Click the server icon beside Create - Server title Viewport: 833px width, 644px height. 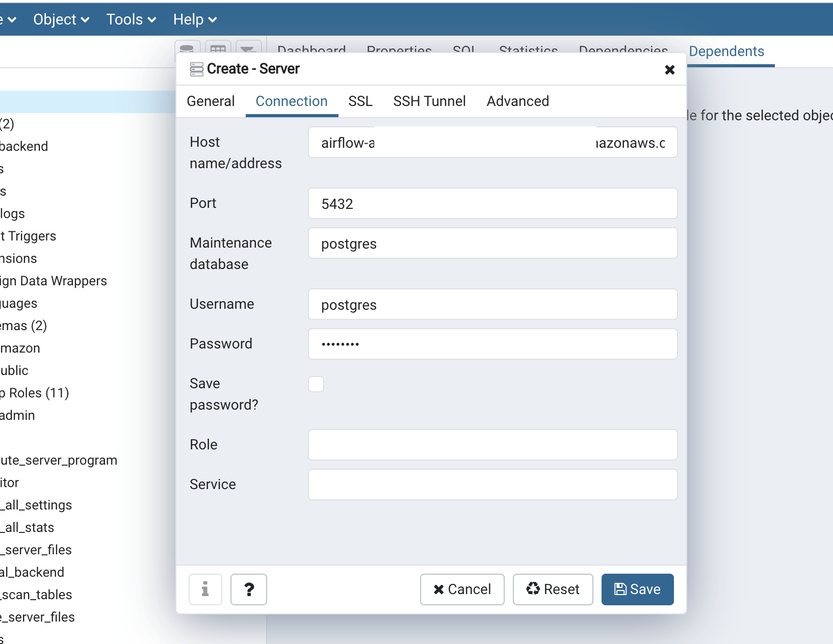(x=196, y=68)
